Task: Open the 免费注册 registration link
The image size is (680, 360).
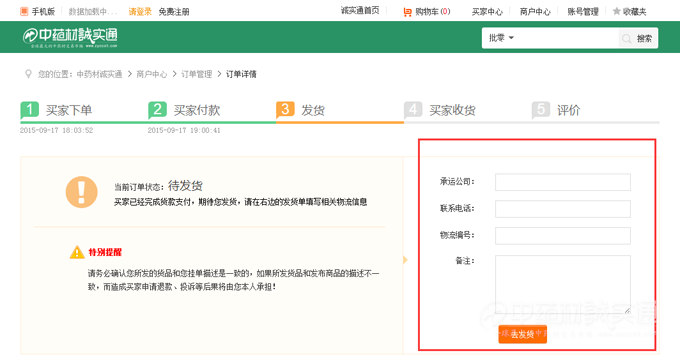Action: pyautogui.click(x=174, y=12)
